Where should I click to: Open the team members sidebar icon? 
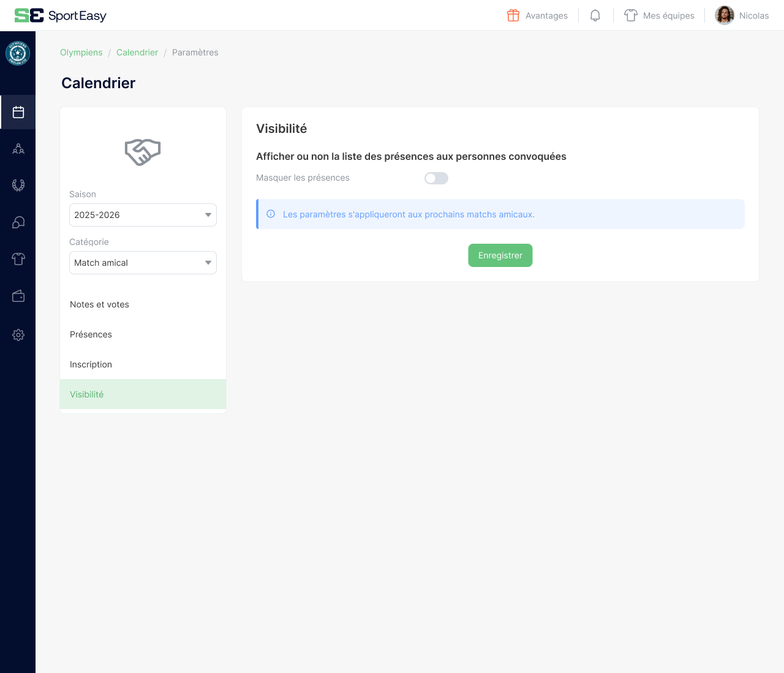18,149
